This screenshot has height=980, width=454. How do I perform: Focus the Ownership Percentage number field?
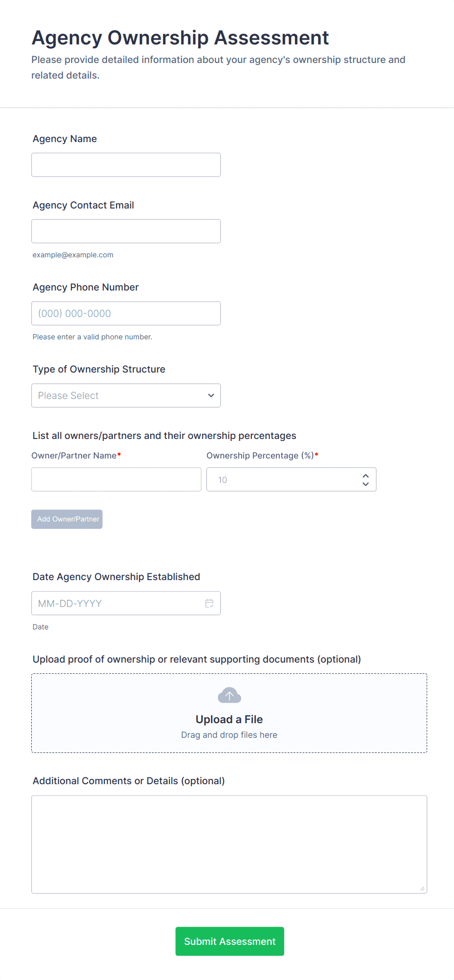coord(283,480)
